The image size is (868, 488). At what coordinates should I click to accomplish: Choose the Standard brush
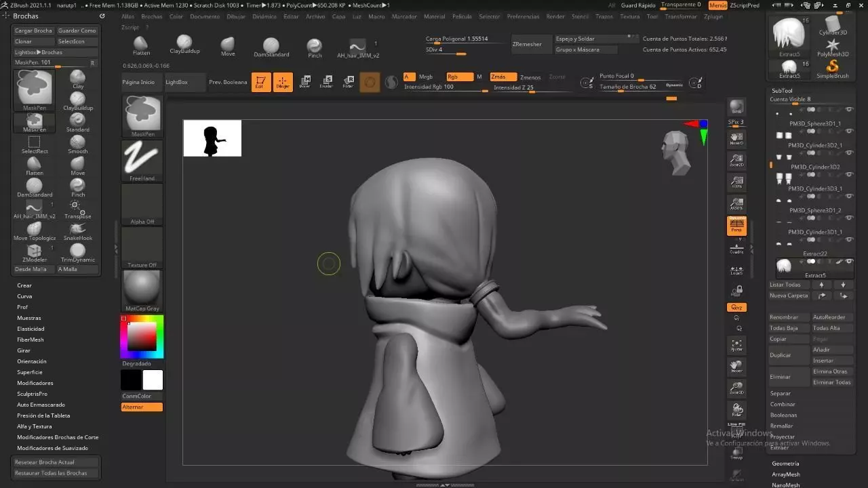tap(78, 123)
